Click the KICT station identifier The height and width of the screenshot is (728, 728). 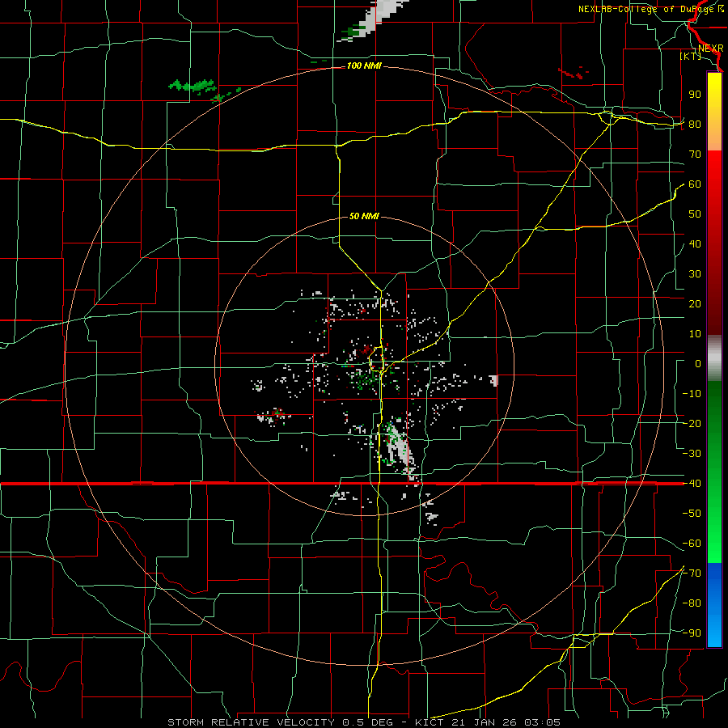(x=430, y=722)
